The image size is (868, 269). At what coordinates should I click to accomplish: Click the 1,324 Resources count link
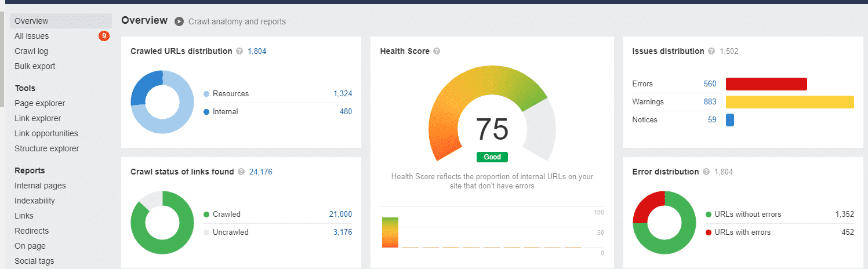click(x=343, y=93)
